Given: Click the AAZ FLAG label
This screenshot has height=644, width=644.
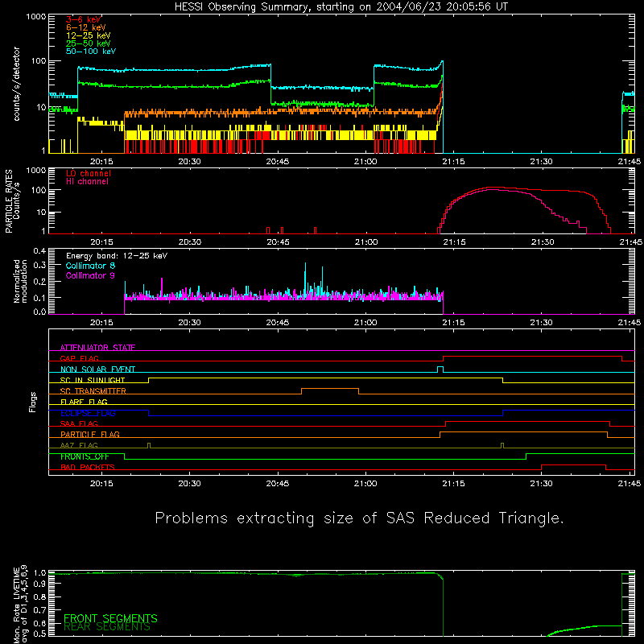Looking at the screenshot, I should (79, 445).
